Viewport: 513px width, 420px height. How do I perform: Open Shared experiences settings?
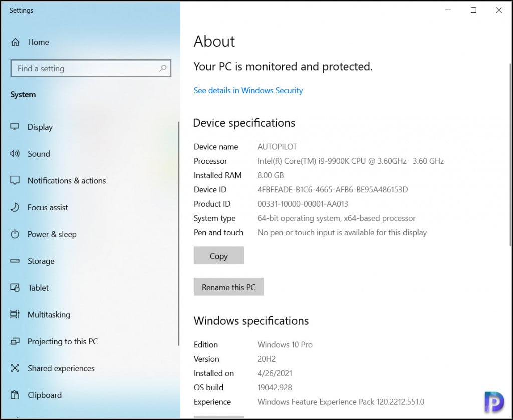coord(61,368)
